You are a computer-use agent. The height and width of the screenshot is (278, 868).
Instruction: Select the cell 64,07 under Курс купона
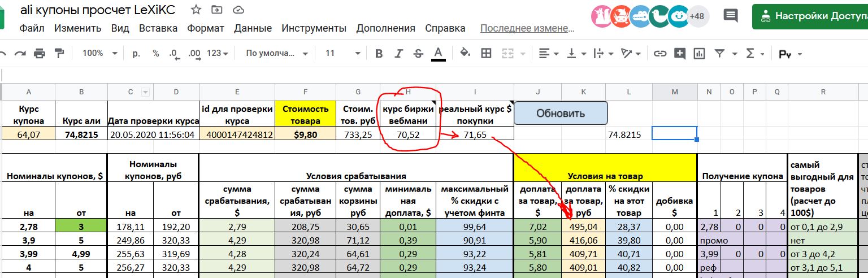[28, 134]
